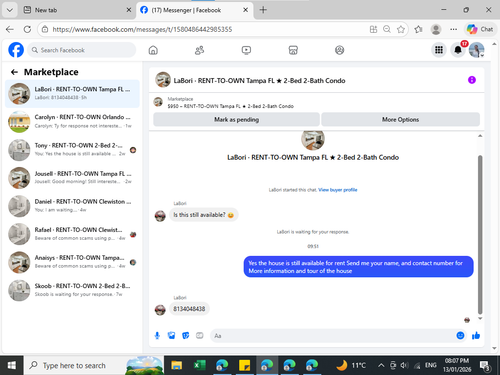Open the Groups icon in top navigation
This screenshot has width=500, height=375.
pyautogui.click(x=339, y=50)
